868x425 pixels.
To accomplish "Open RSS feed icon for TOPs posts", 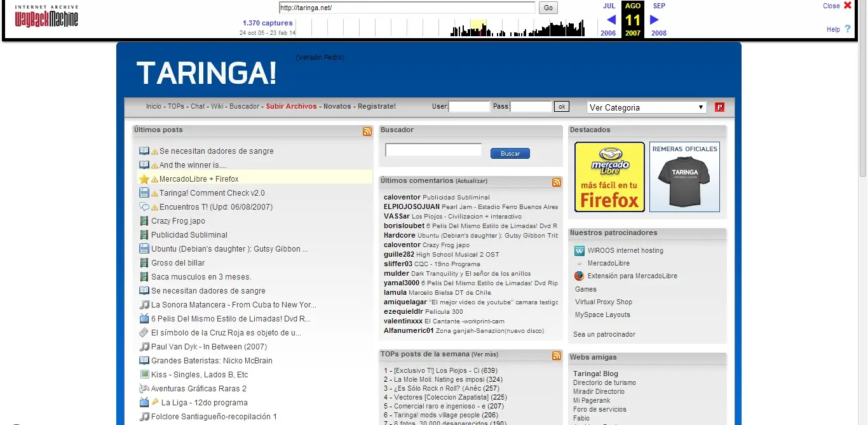I will click(x=557, y=356).
